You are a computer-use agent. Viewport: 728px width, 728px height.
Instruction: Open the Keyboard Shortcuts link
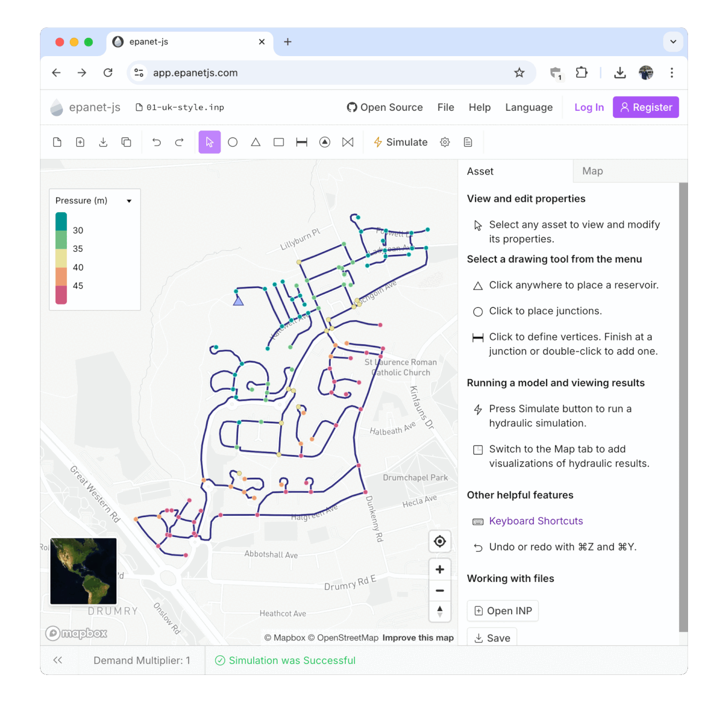(536, 521)
